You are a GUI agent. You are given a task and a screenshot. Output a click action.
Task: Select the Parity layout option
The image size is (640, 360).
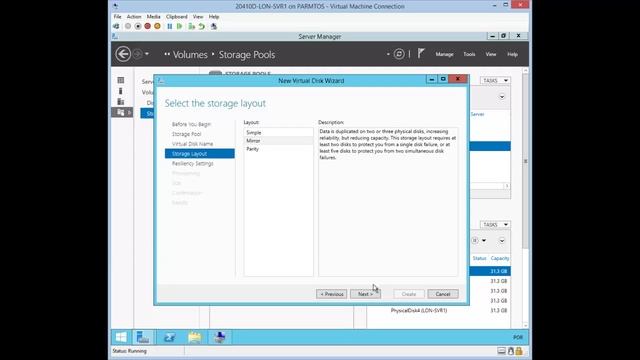tap(279, 149)
